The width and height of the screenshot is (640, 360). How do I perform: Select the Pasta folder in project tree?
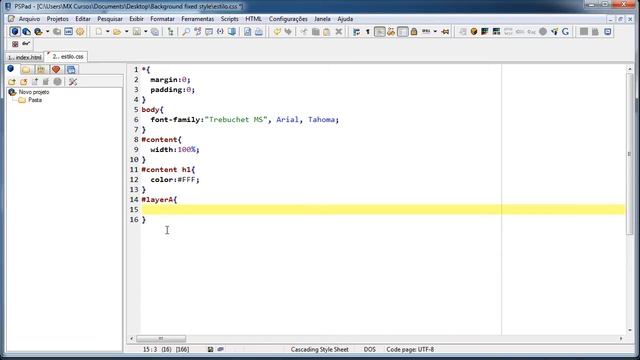click(x=35, y=100)
